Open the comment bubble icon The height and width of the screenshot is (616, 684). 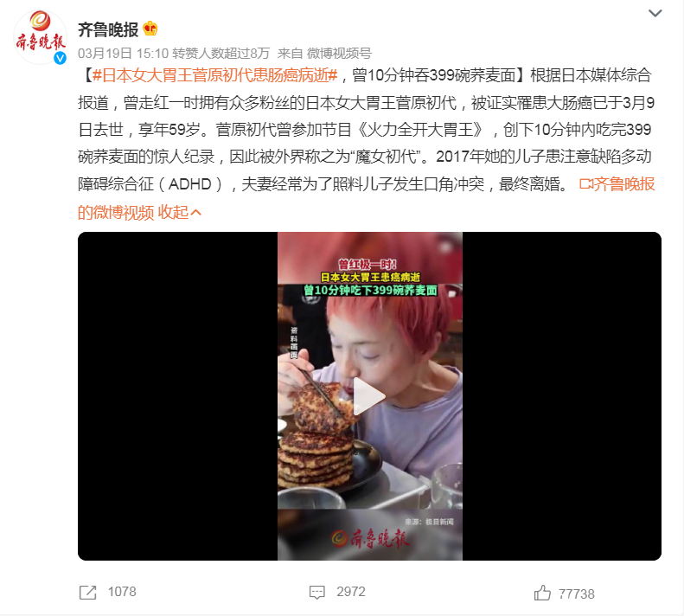tap(317, 593)
